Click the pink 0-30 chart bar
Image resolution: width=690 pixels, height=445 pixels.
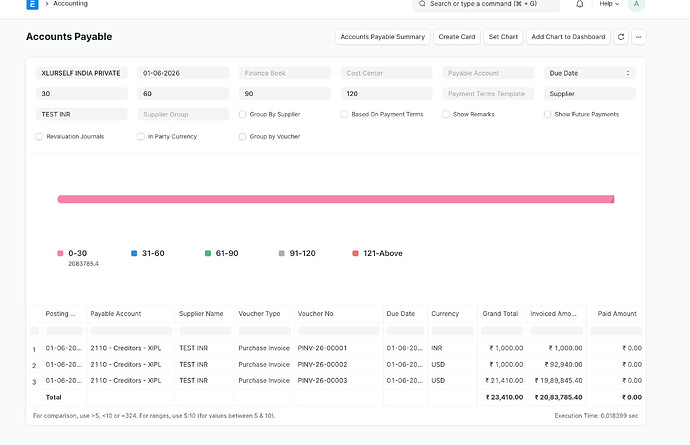pos(336,199)
